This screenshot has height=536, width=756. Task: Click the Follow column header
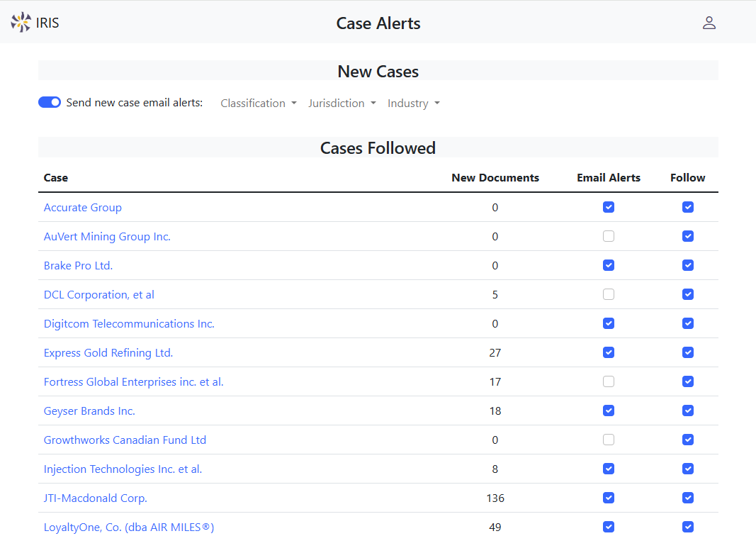[688, 177]
